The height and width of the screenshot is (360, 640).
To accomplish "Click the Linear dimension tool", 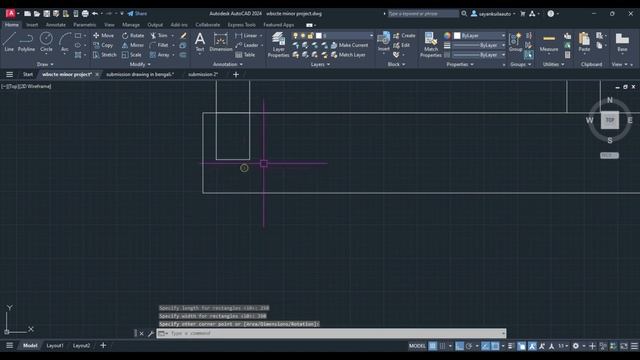I will [x=246, y=36].
